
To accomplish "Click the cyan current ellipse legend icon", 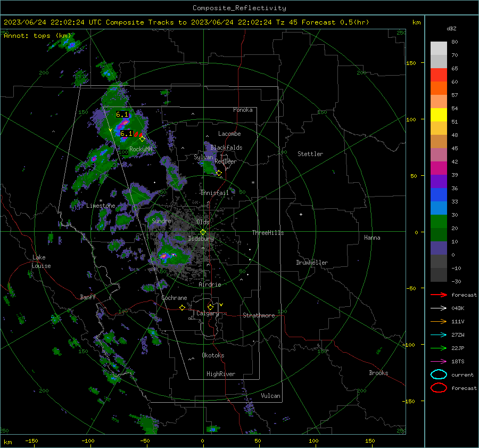I will (x=439, y=374).
